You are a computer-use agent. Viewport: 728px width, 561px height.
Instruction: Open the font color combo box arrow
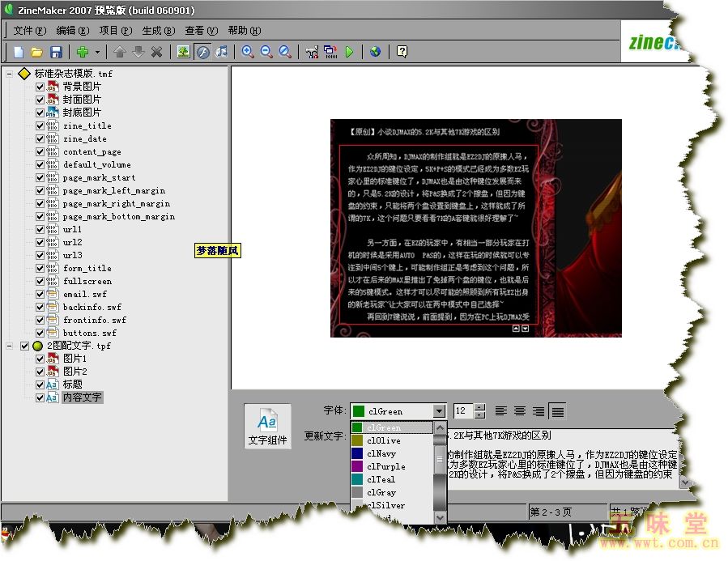coord(438,411)
